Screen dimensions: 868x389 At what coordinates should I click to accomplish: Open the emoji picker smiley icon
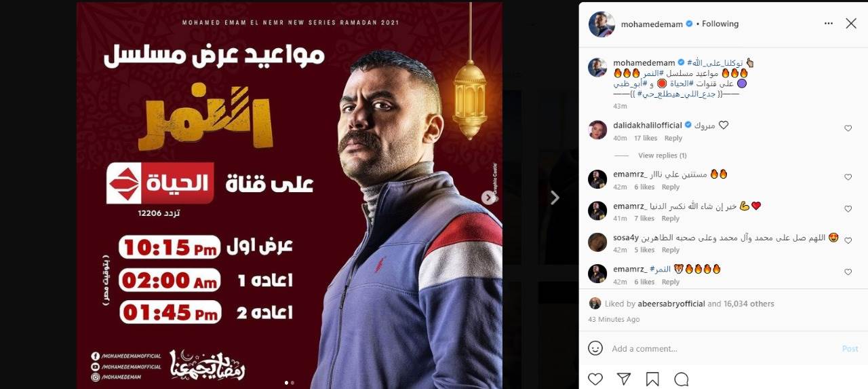[595, 348]
